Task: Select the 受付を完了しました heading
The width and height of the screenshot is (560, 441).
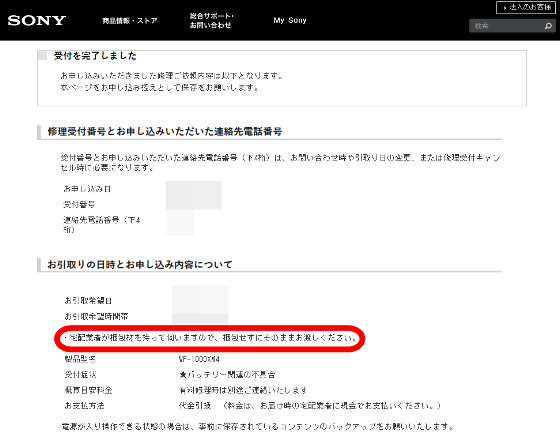Action: click(x=95, y=56)
